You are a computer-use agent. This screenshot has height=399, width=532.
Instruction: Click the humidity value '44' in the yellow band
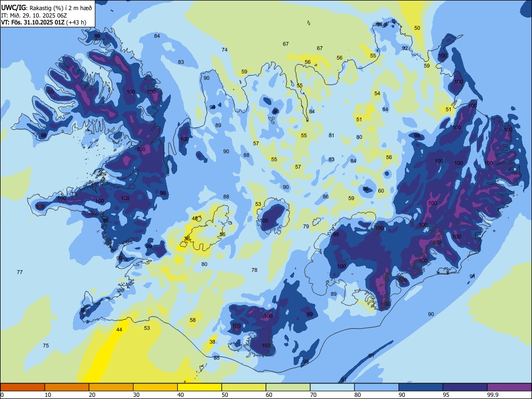(x=119, y=330)
